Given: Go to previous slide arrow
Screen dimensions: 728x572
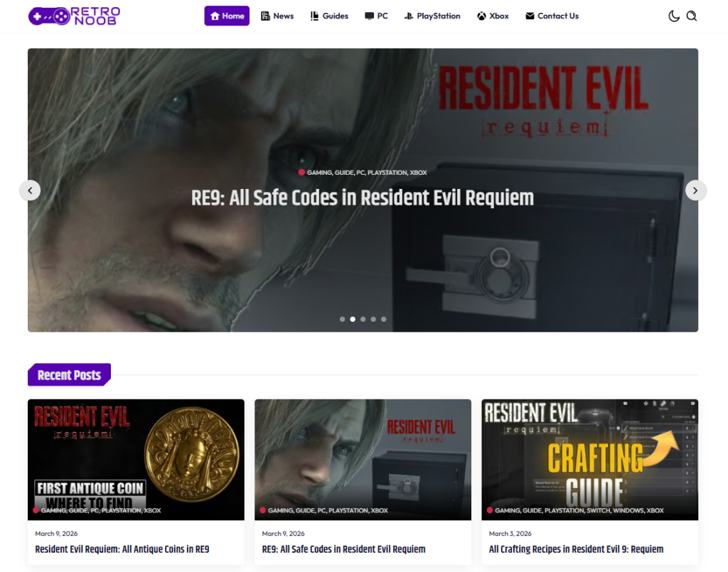Looking at the screenshot, I should point(30,190).
